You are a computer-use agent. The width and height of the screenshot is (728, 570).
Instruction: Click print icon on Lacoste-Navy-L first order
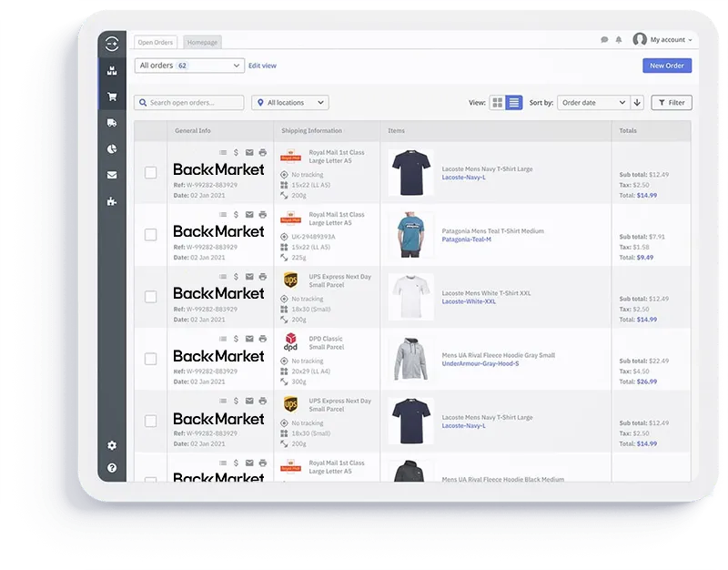[263, 152]
